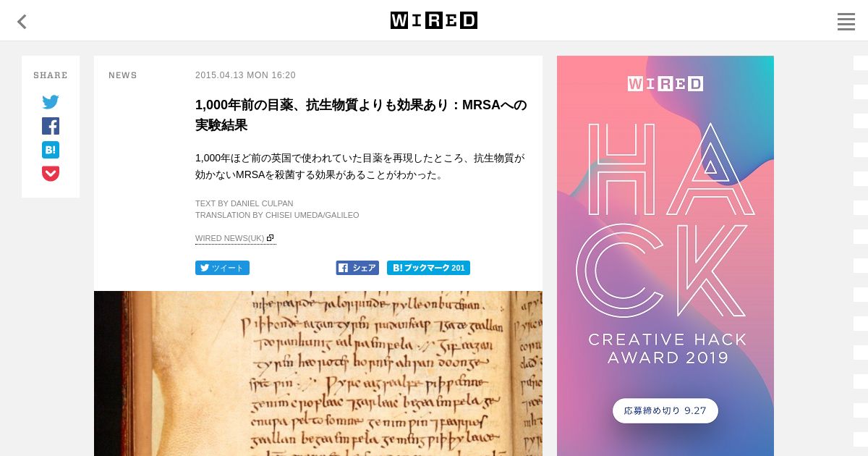Open the external link icon beside WIRED NEWS(UK)
This screenshot has height=456, width=868.
[x=271, y=238]
